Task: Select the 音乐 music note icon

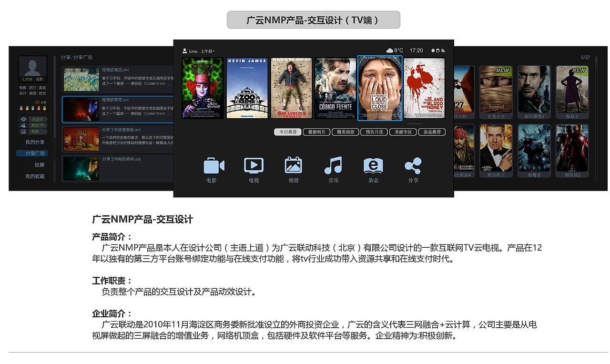Action: point(333,166)
